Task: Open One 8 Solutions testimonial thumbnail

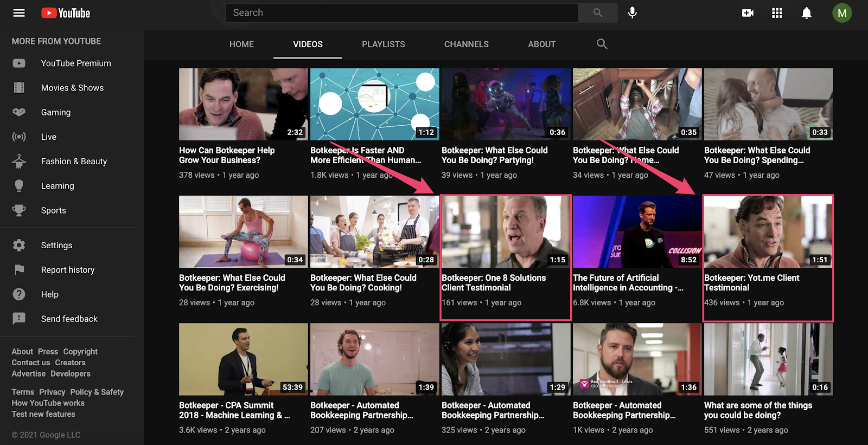Action: coord(506,231)
